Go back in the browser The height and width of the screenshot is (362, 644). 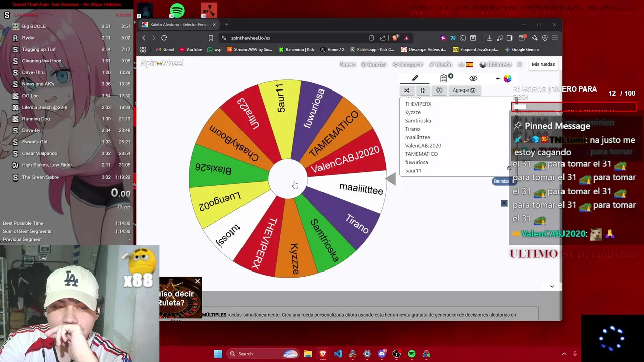[144, 38]
